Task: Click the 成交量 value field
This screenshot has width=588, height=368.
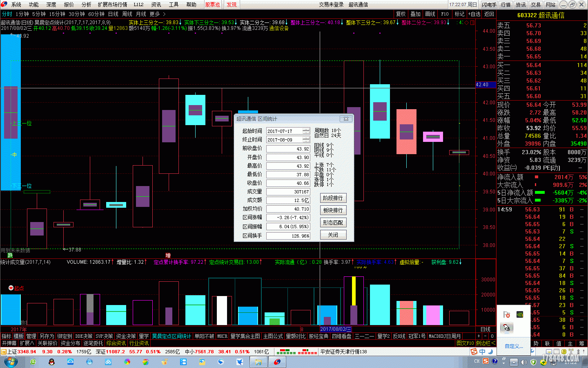Action: (288, 191)
